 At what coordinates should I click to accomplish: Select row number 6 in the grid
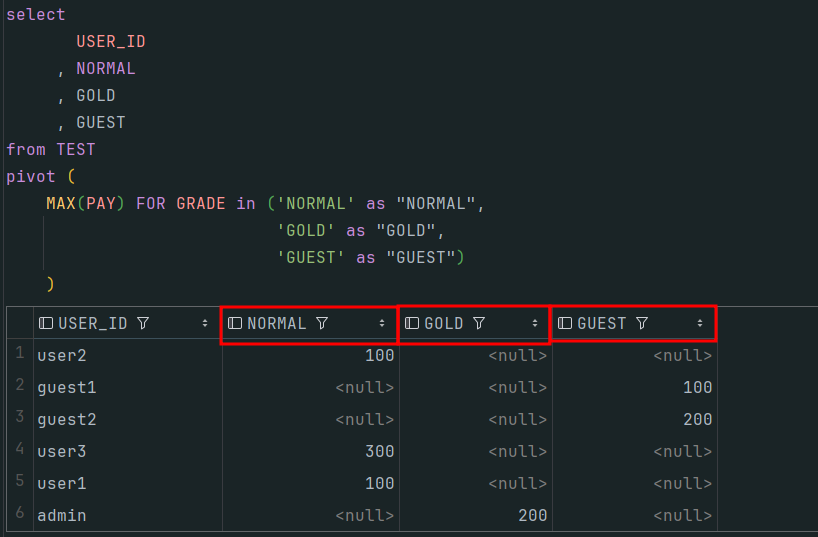(20, 512)
